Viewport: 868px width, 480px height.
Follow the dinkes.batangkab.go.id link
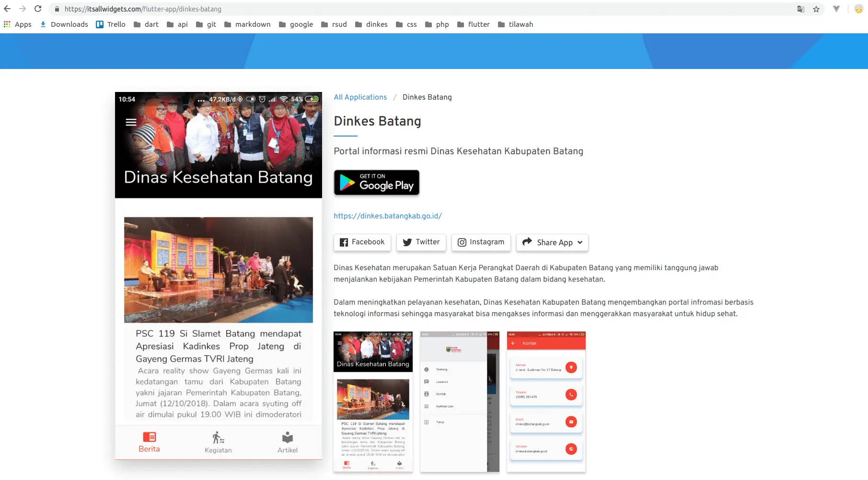[387, 216]
